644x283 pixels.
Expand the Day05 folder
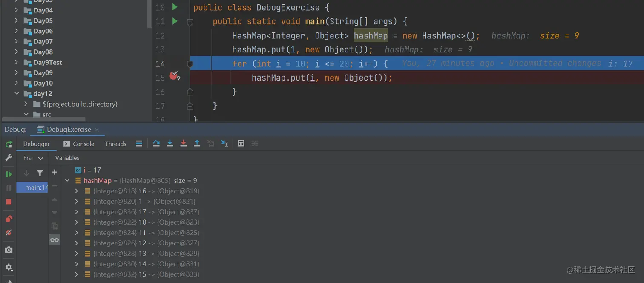16,20
